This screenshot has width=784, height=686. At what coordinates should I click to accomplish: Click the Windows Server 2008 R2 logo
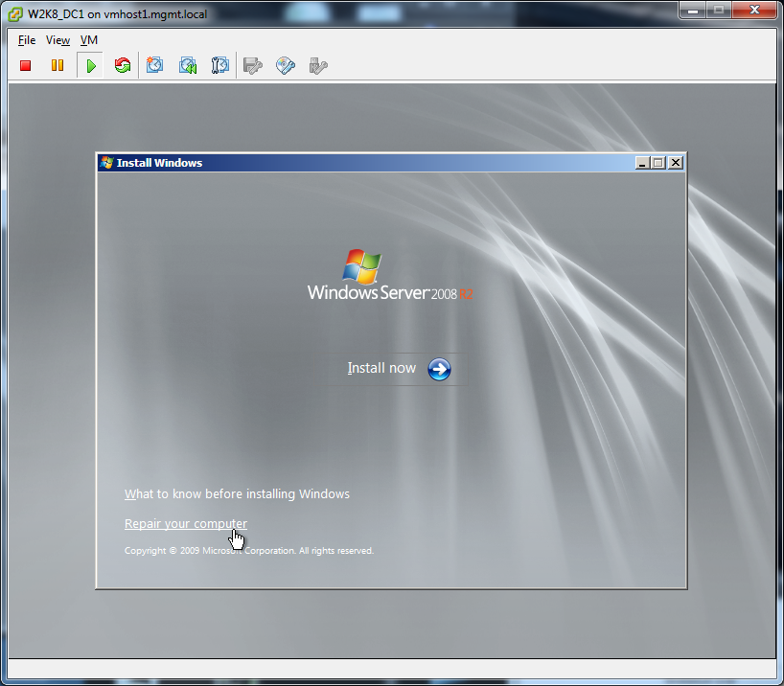click(390, 275)
